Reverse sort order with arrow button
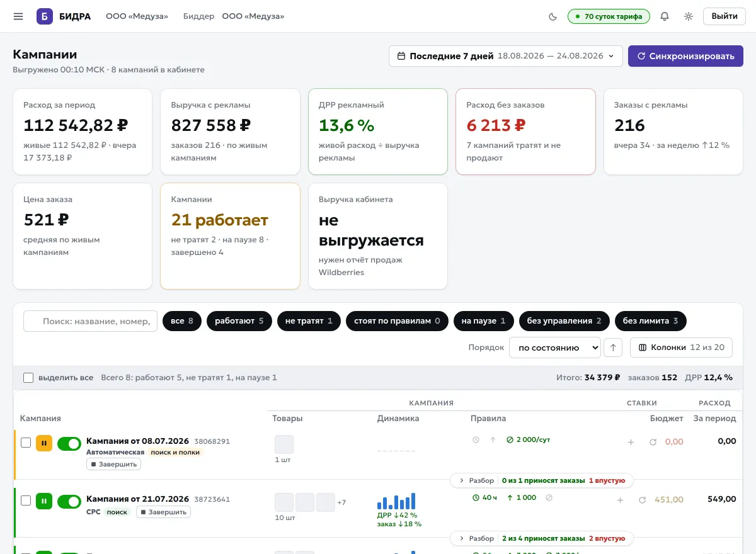756x554 pixels. click(x=612, y=348)
